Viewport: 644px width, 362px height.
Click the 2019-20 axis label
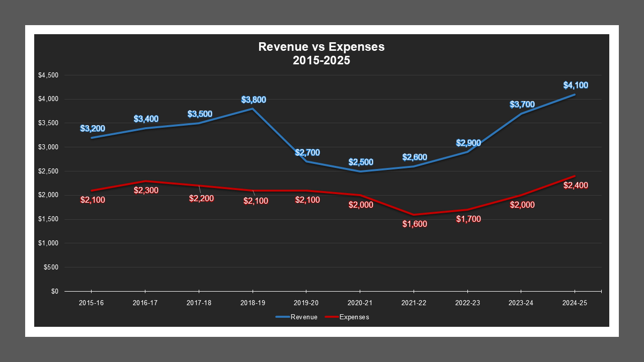306,303
